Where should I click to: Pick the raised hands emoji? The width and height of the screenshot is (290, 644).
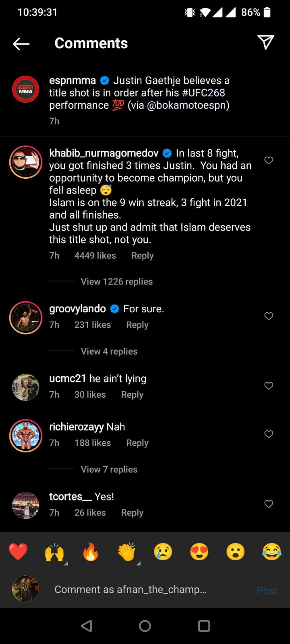[54, 552]
